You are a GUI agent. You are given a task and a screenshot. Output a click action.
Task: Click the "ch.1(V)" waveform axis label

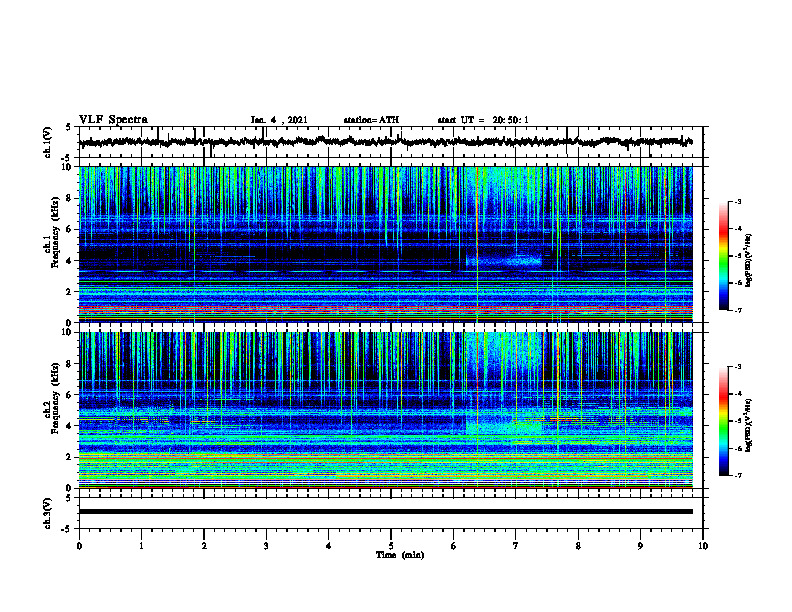click(x=48, y=142)
